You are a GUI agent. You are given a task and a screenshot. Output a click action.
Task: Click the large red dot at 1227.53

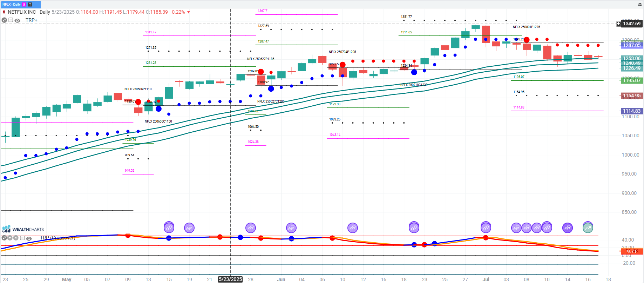343,65
